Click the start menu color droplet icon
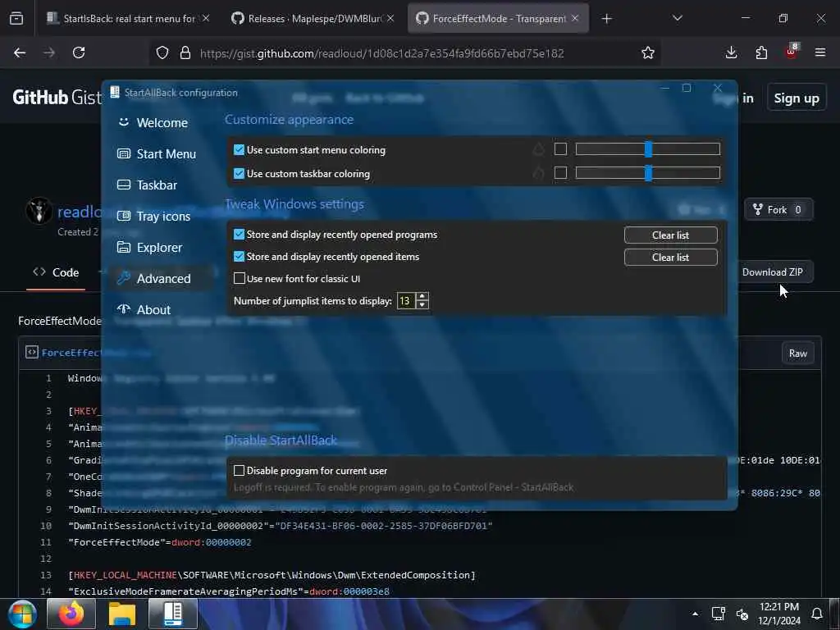840x630 pixels. tap(538, 149)
